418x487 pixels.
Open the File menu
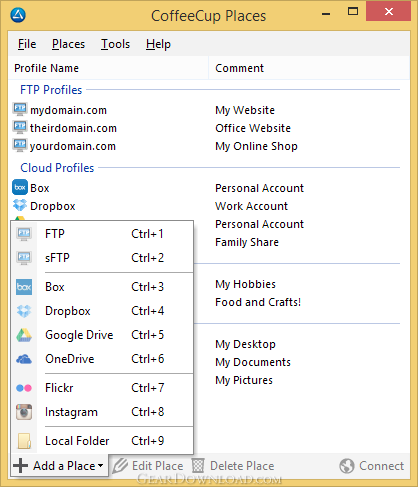tap(27, 44)
